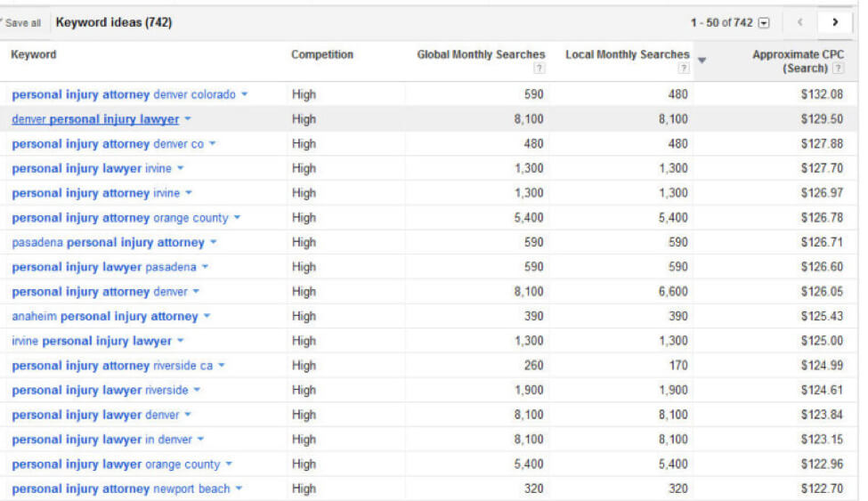This screenshot has width=868, height=501.
Task: Expand dropdown for anaheim personal injury attorney
Action: point(207,316)
